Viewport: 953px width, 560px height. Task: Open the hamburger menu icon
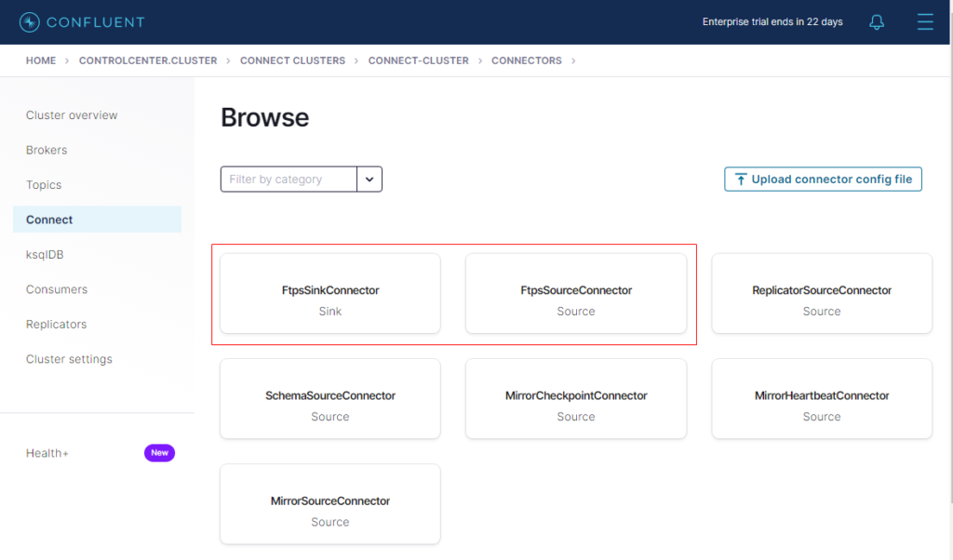924,21
